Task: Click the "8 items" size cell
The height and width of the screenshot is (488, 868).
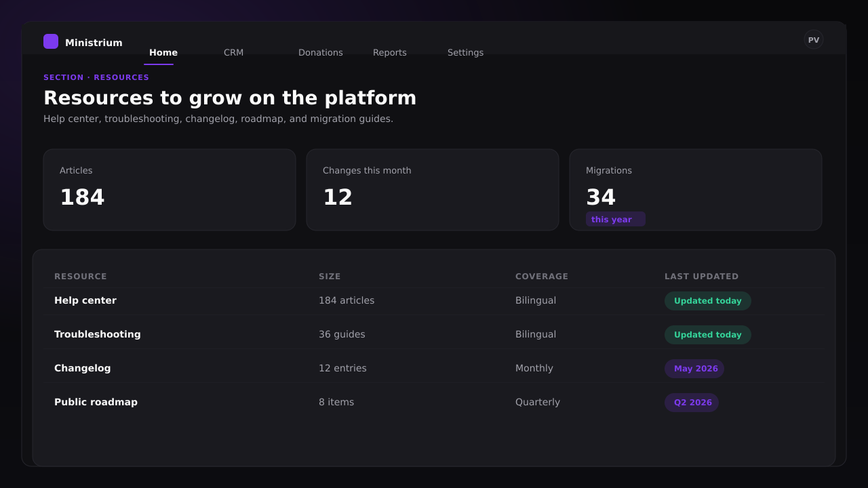Action: pos(336,402)
